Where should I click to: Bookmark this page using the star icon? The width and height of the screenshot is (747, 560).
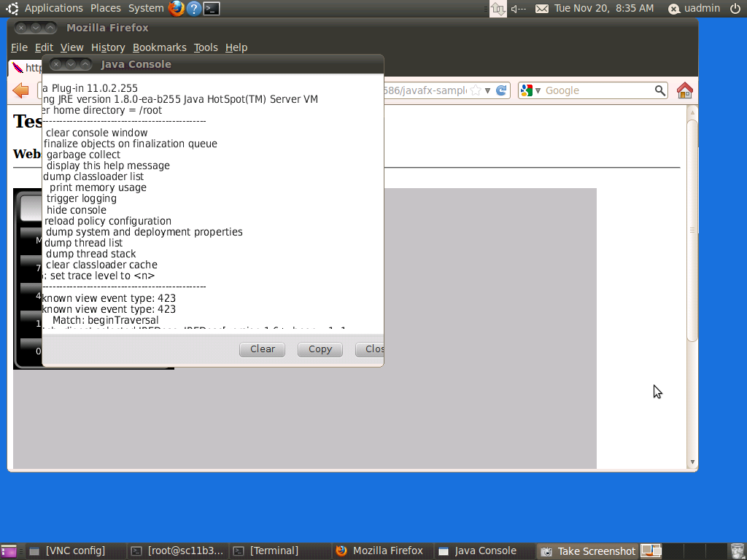point(476,90)
